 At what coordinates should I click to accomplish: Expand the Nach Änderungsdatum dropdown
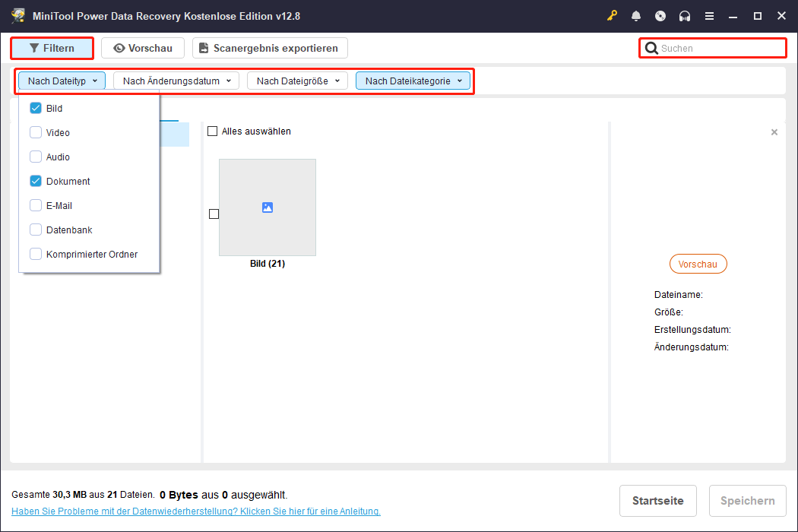(x=176, y=81)
